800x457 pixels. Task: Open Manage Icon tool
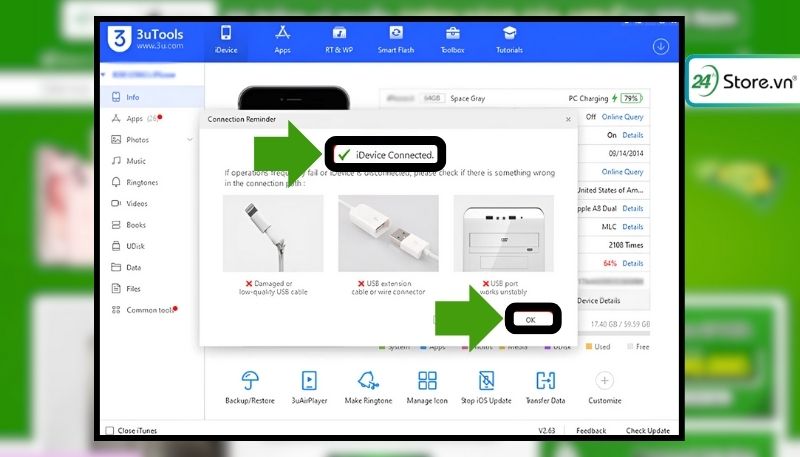pyautogui.click(x=427, y=388)
